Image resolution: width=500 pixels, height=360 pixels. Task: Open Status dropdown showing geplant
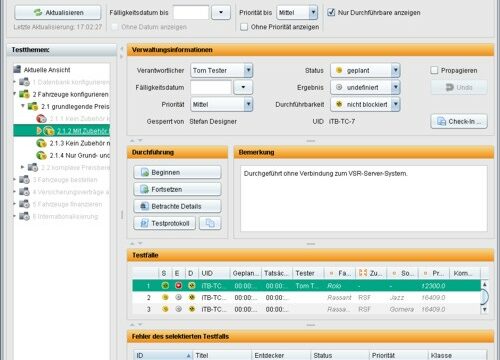point(395,70)
